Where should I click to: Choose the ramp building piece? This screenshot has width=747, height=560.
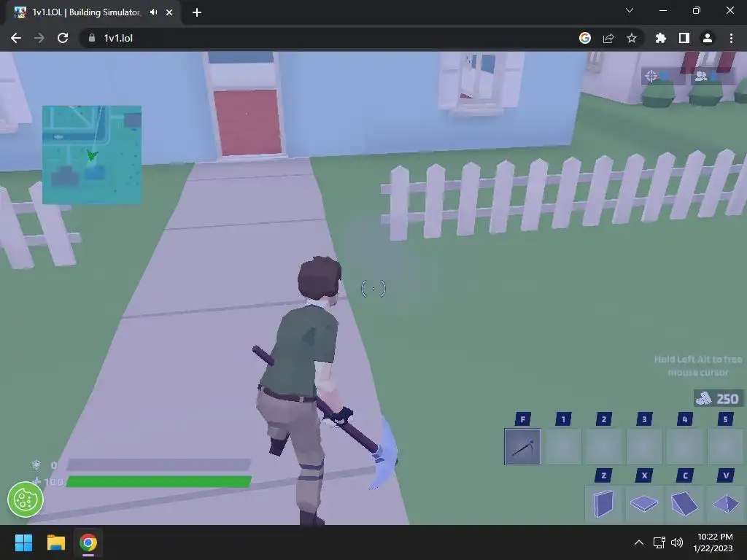click(x=684, y=504)
